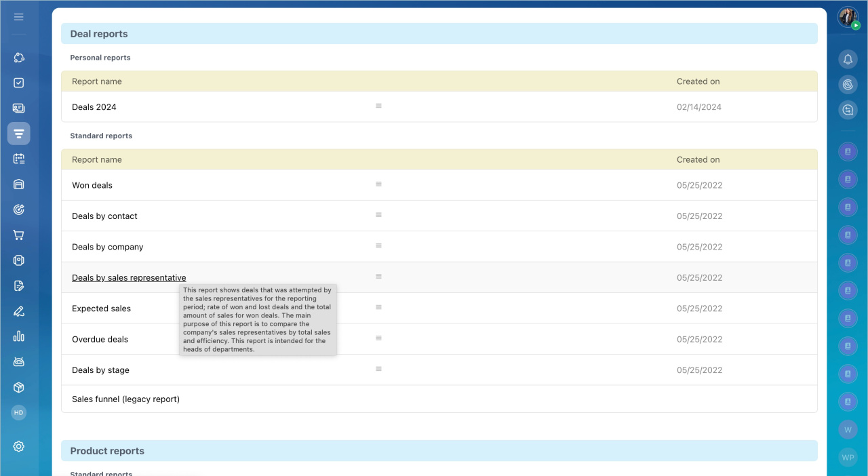
Task: Open the chat bubbles icon in right panel
Action: tap(848, 110)
